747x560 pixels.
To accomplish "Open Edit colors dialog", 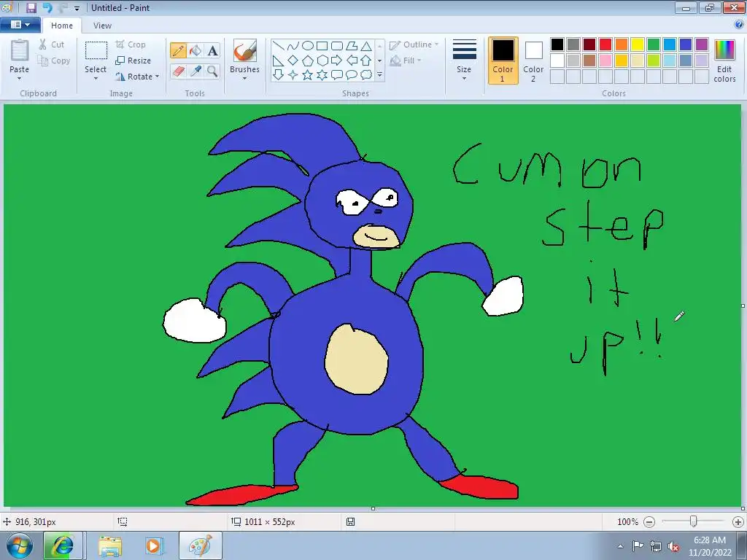I will [x=724, y=61].
